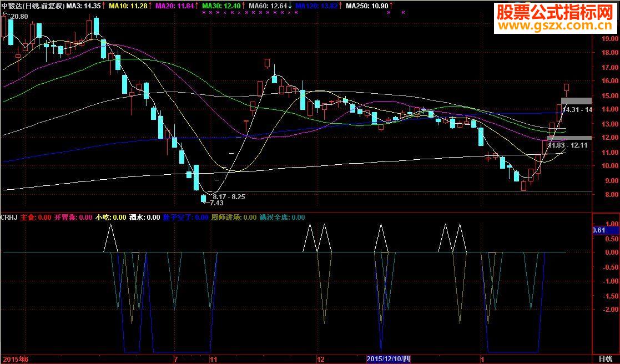Select the teal 满汉全席: 0.00 value
Image resolution: width=620 pixels, height=364 pixels.
coord(283,218)
